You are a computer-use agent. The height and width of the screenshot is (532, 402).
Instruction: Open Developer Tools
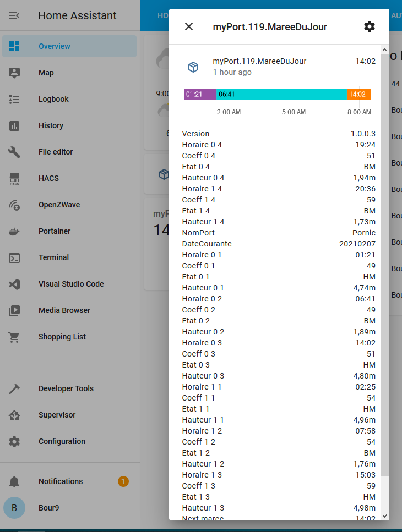[66, 388]
